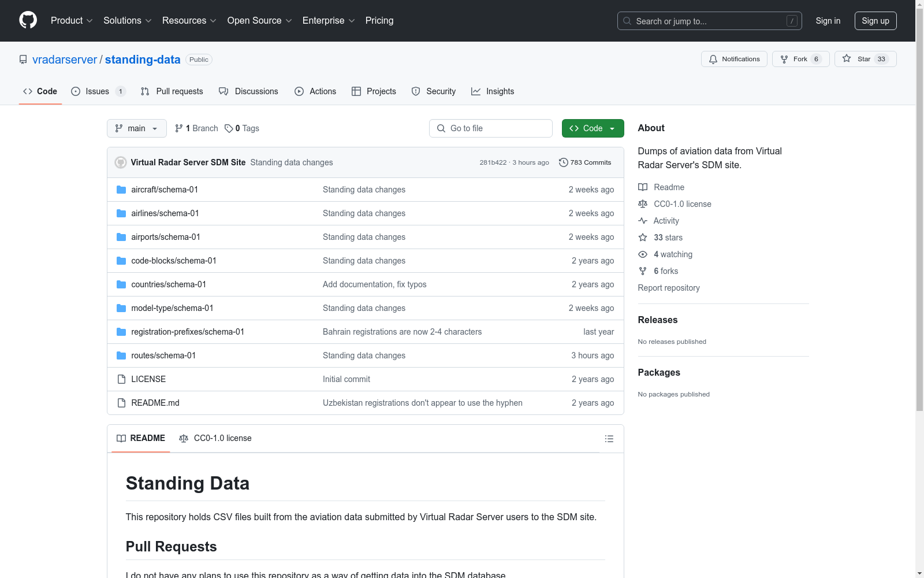Click the commit author avatar icon
This screenshot has height=578, width=924.
121,162
